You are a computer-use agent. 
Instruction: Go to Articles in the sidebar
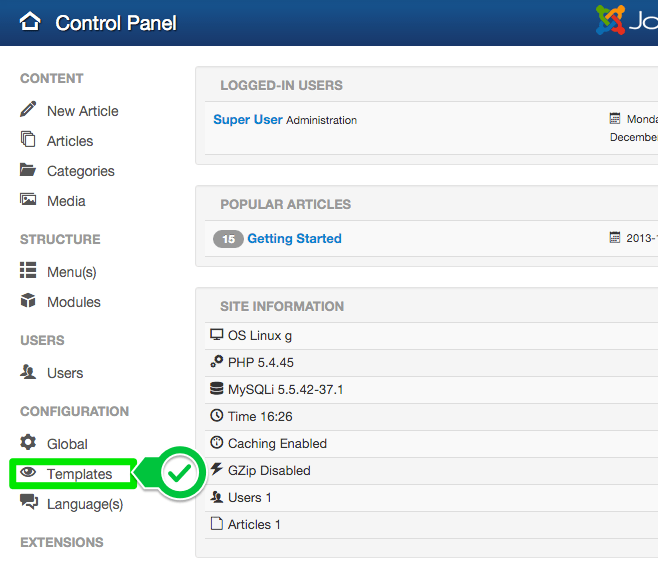70,141
